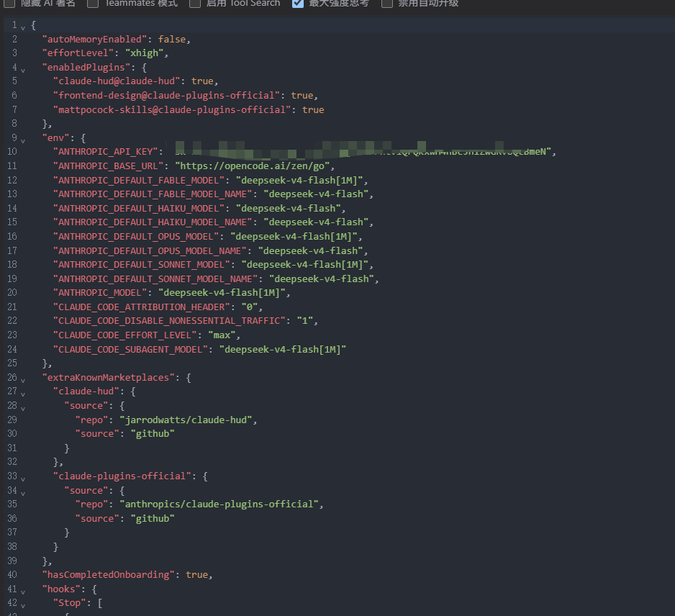
Task: Tick the 禁用自动升级 checkbox
Action: (x=387, y=4)
